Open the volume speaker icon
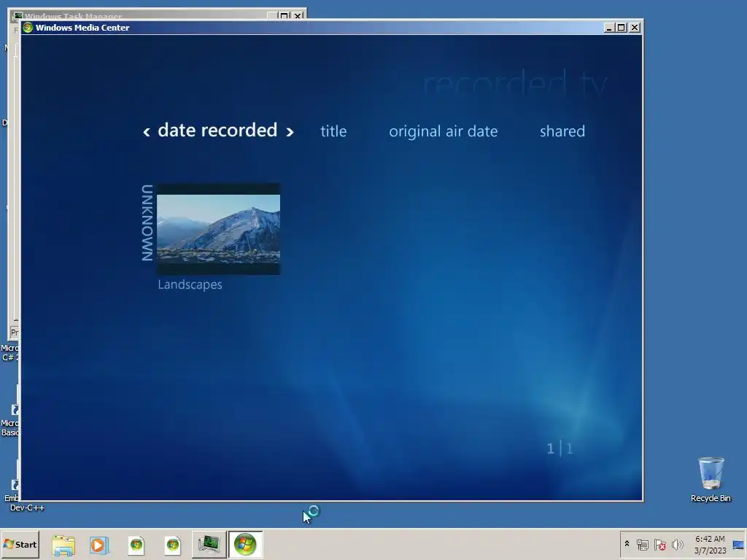 click(x=677, y=544)
